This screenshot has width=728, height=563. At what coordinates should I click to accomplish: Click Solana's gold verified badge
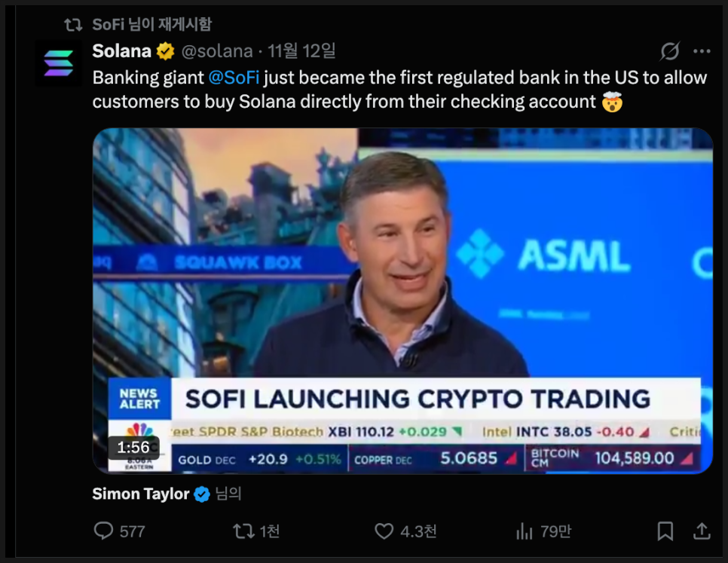(x=165, y=51)
